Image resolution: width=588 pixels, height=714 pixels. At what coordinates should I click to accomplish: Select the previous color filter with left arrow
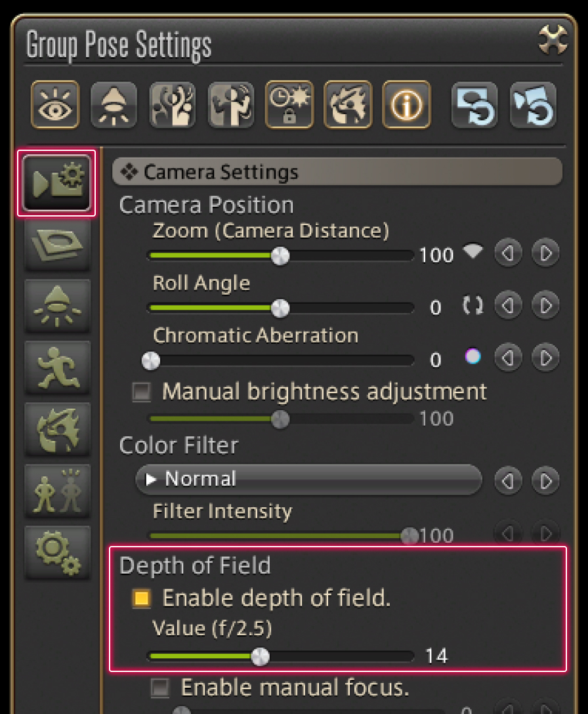507,481
